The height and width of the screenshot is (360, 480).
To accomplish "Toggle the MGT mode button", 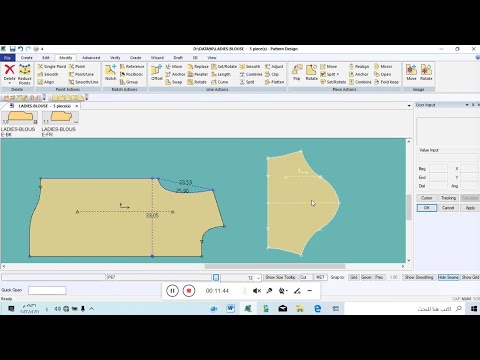I will coord(320,277).
